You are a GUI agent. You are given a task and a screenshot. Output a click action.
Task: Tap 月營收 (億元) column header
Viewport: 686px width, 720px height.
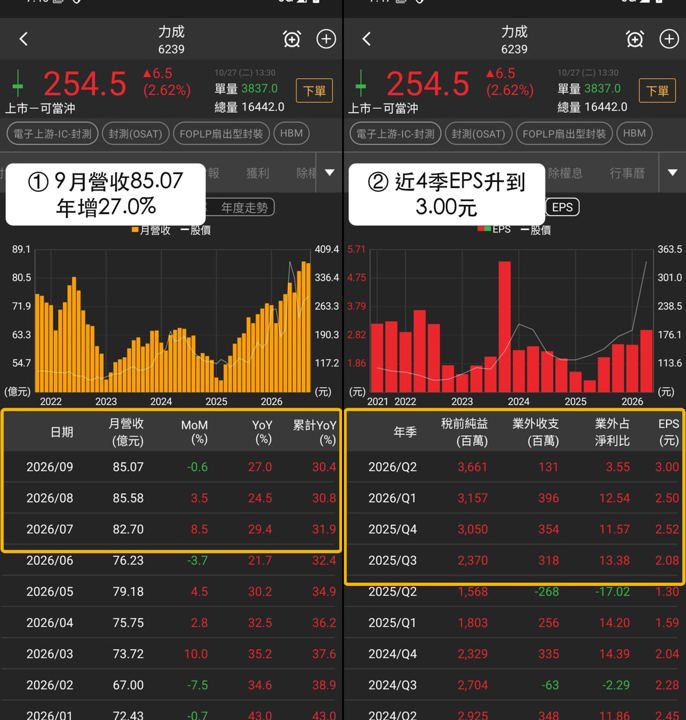pos(126,432)
